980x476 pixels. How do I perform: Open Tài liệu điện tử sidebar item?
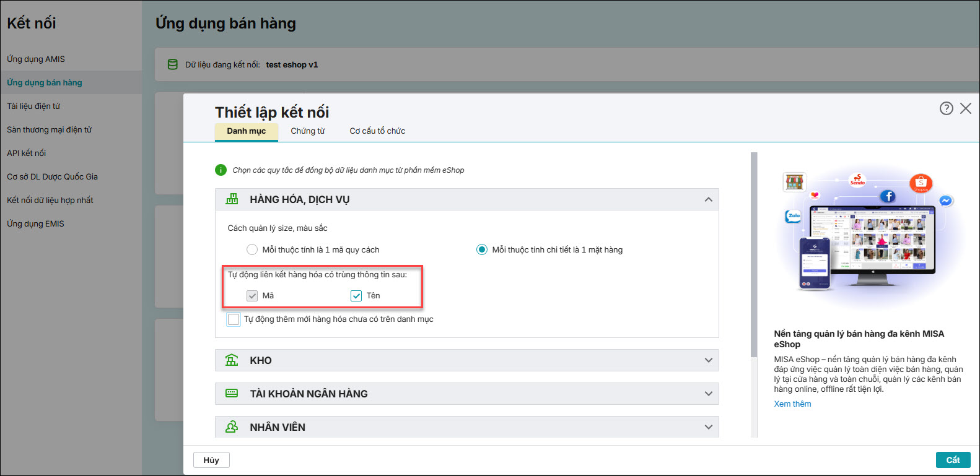pos(71,106)
